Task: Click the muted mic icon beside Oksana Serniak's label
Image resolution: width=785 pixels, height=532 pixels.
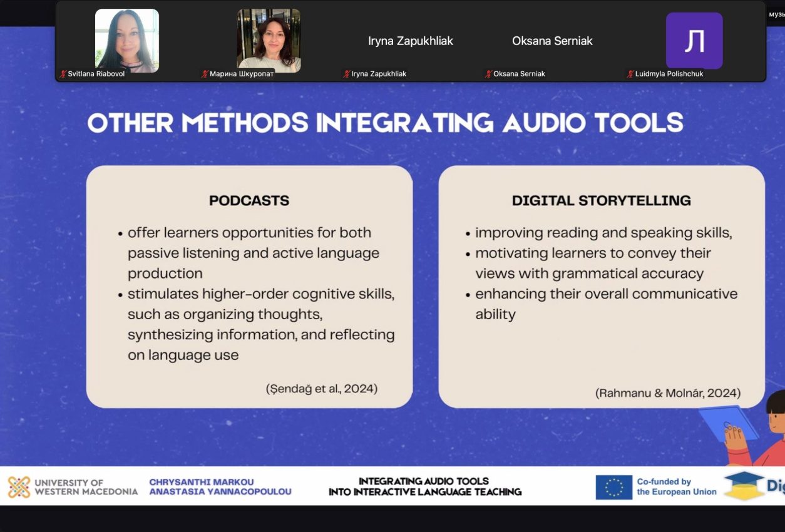Action: click(488, 74)
